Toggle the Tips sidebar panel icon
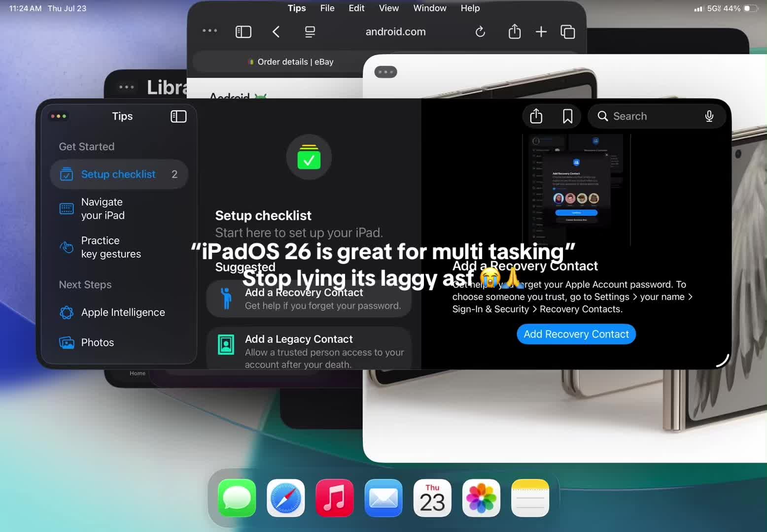 click(178, 116)
